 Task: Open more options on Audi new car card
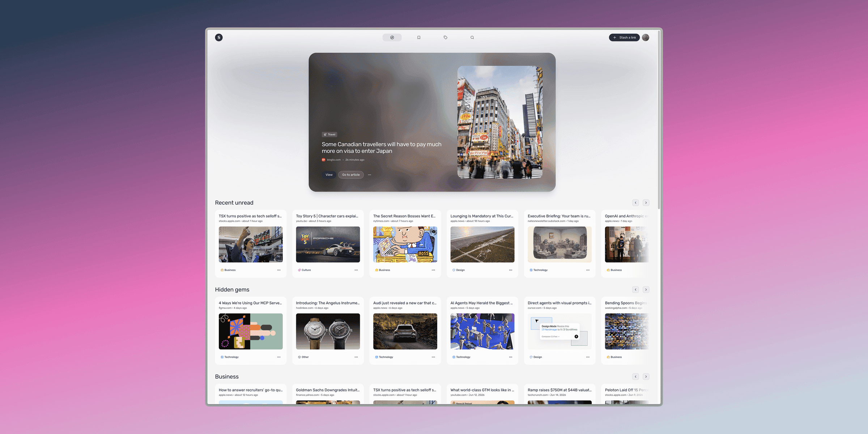pyautogui.click(x=433, y=357)
